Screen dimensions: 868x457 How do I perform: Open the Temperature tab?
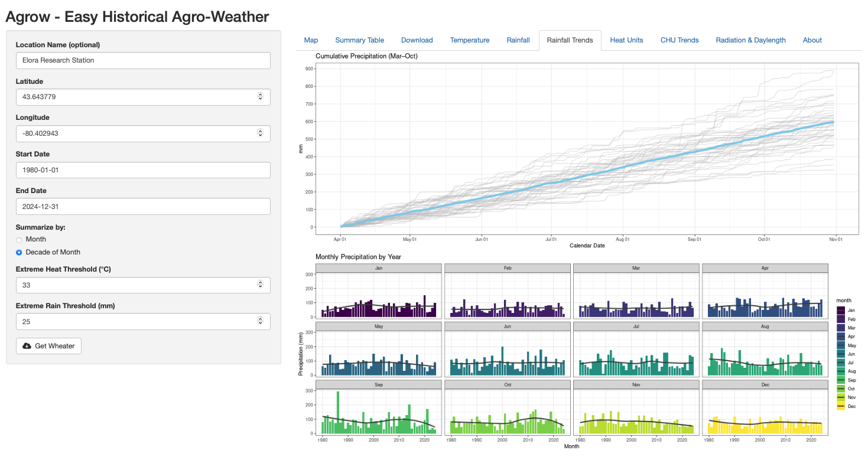(469, 40)
